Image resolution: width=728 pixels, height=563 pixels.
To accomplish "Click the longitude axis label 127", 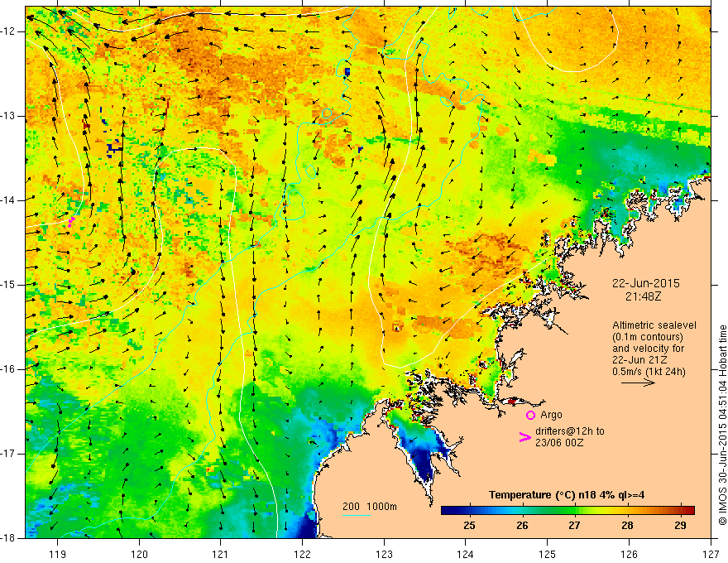I will pos(711,554).
